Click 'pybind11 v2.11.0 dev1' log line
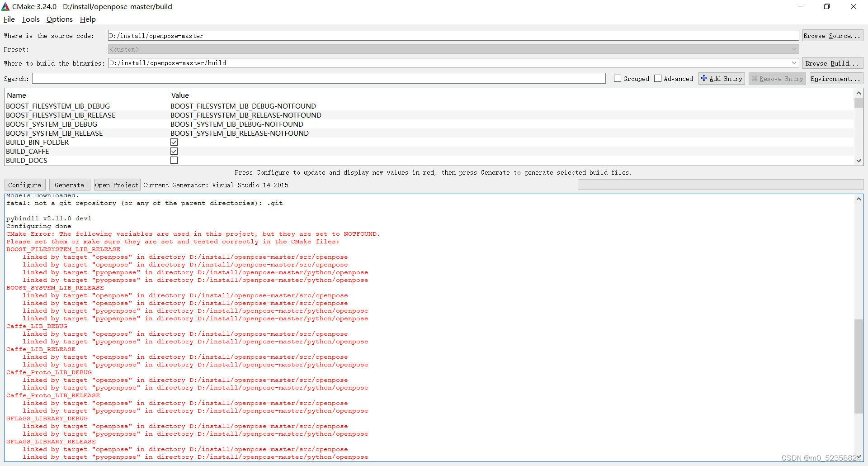This screenshot has width=868, height=466. pos(49,219)
